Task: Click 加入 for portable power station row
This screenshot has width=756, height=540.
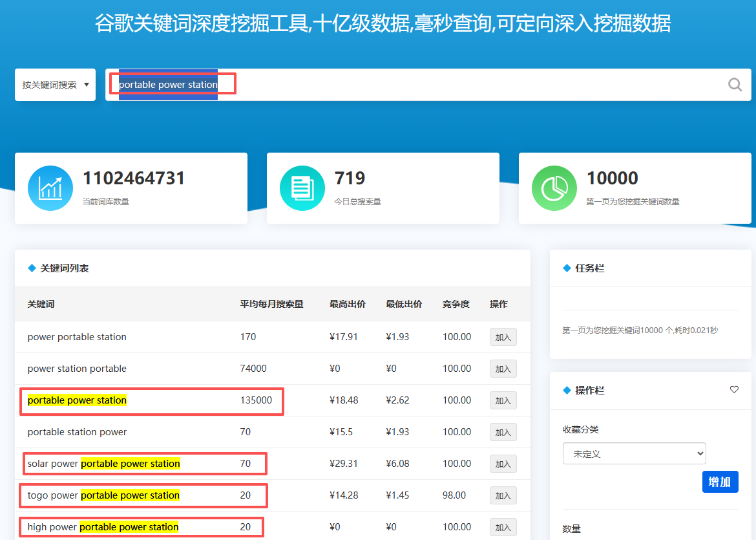Action: click(503, 400)
